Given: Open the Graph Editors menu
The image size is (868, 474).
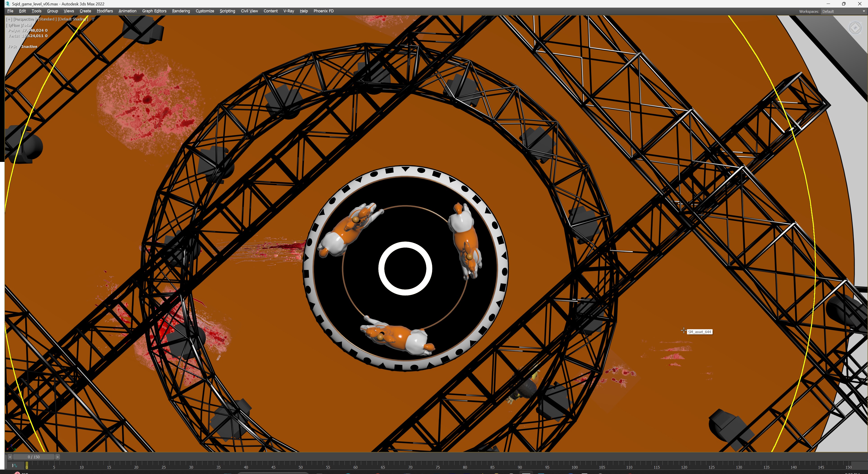Looking at the screenshot, I should click(x=154, y=11).
